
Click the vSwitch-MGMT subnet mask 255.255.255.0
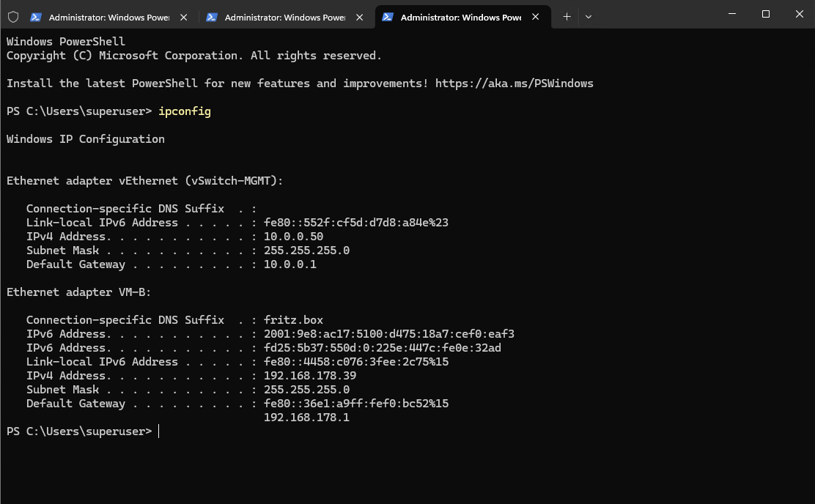306,251
